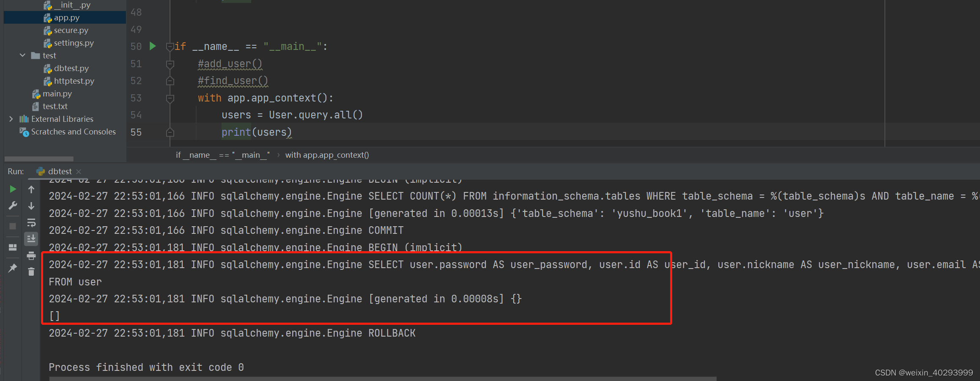Click ROLLBACK log line in console
Viewport: 980px width, 381px height.
pos(232,333)
